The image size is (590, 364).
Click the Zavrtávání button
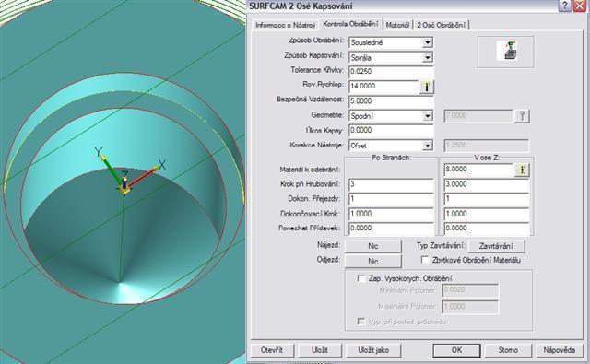tap(496, 246)
